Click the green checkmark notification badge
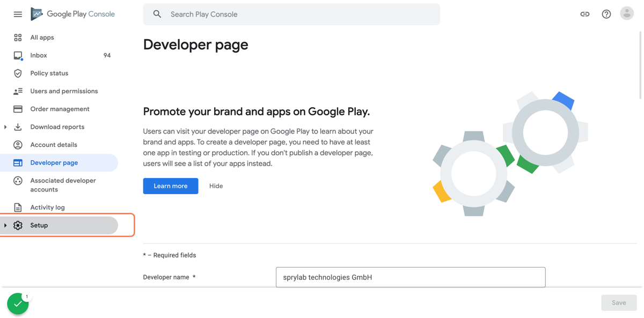The width and height of the screenshot is (644, 318). tap(18, 304)
